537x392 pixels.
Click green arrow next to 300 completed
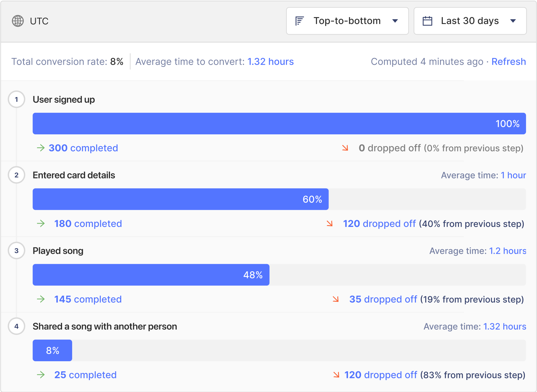coord(41,148)
